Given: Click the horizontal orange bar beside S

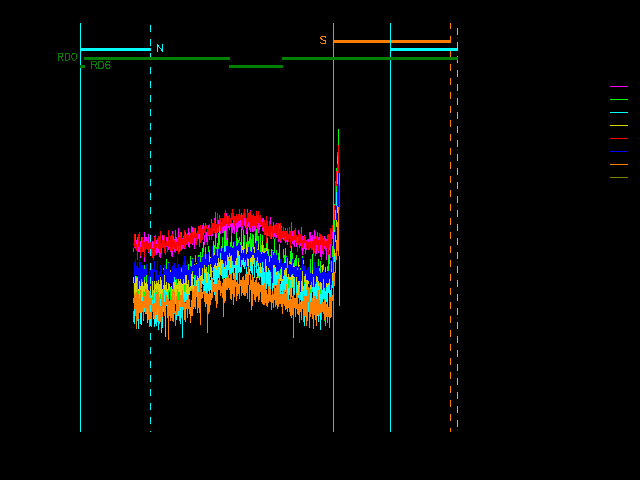Looking at the screenshot, I should pos(392,41).
